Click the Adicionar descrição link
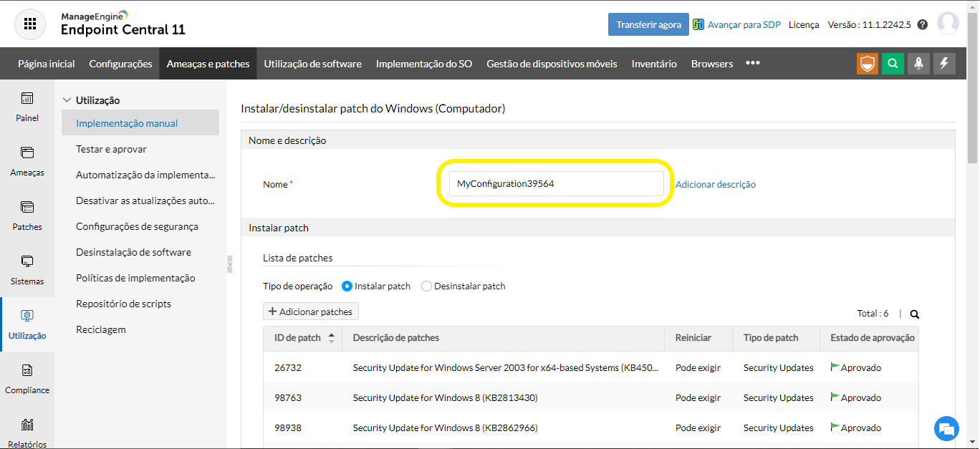The width and height of the screenshot is (980, 449). pos(715,184)
